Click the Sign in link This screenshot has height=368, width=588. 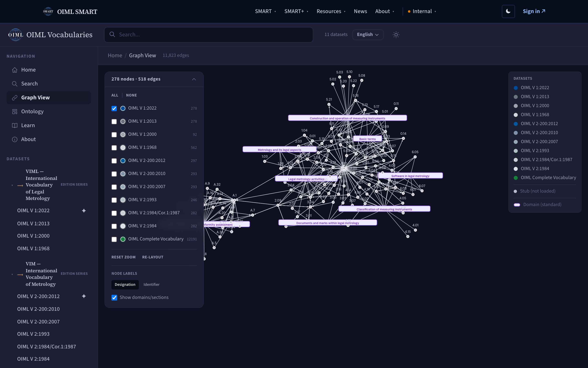[534, 11]
